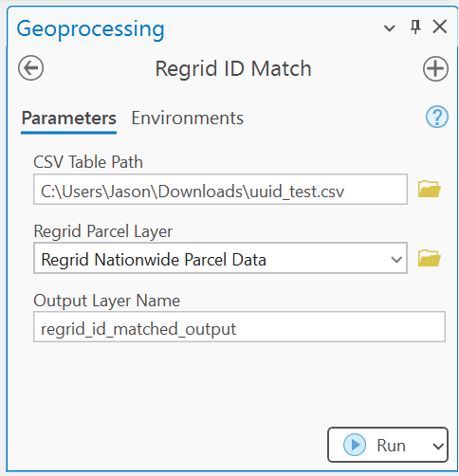This screenshot has width=459, height=476.
Task: Open the Run button dropdown arrow
Action: pyautogui.click(x=438, y=447)
